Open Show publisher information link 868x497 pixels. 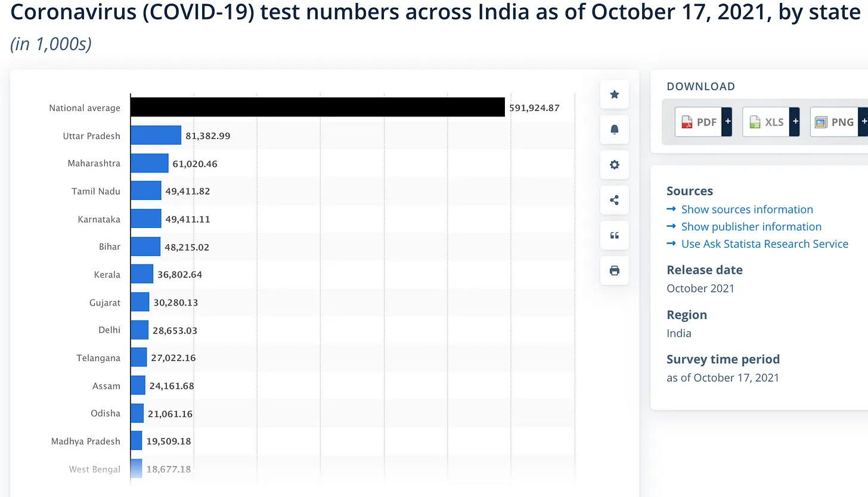(751, 227)
